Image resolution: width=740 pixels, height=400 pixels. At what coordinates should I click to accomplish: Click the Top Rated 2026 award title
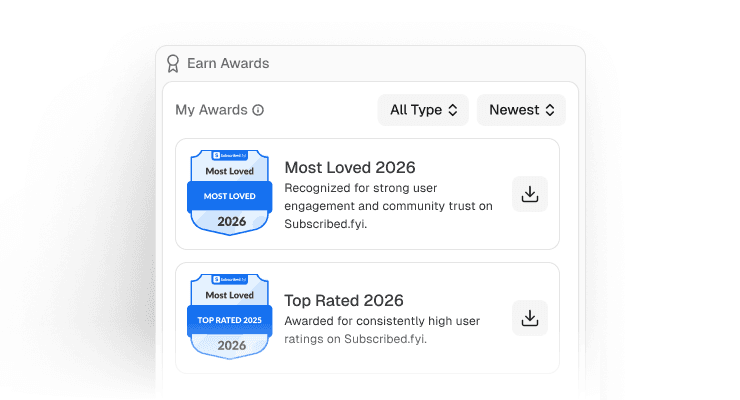coord(344,300)
